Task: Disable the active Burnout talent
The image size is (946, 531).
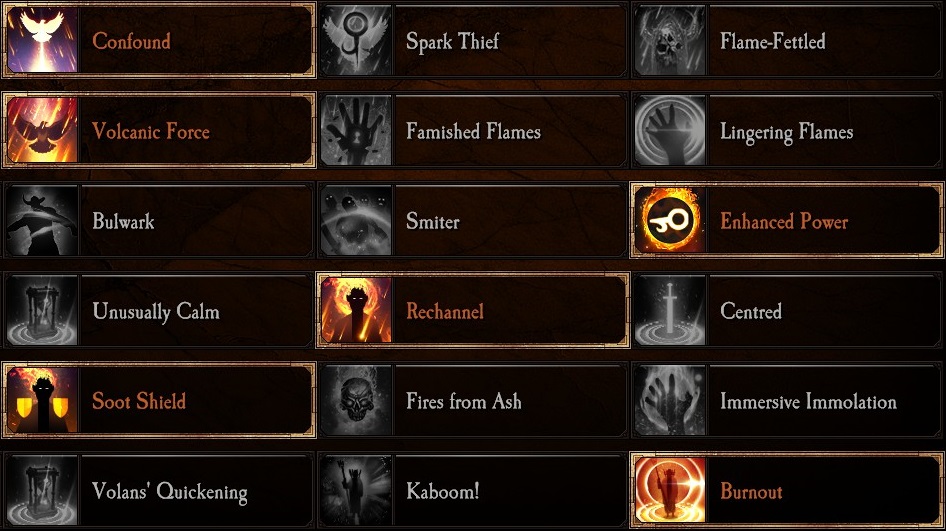Action: point(787,490)
